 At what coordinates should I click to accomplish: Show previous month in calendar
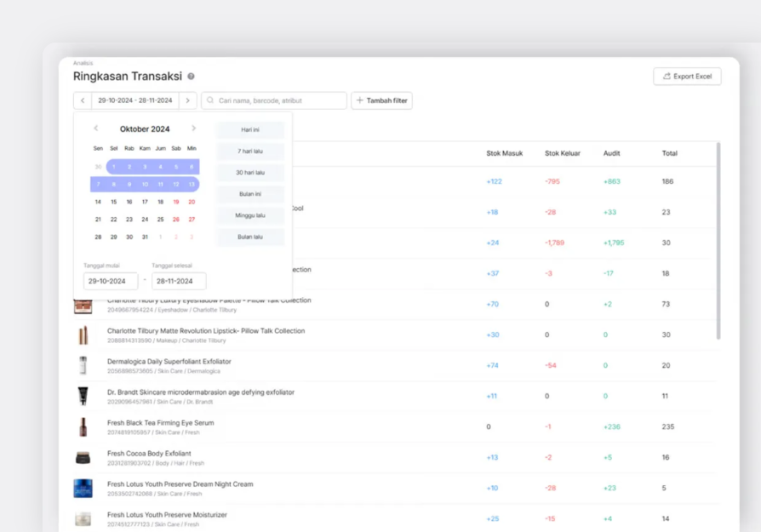click(x=95, y=129)
